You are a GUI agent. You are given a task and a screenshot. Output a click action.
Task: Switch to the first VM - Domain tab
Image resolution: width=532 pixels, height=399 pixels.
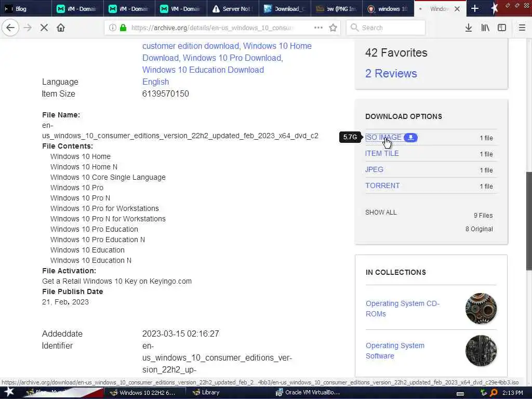click(x=78, y=8)
